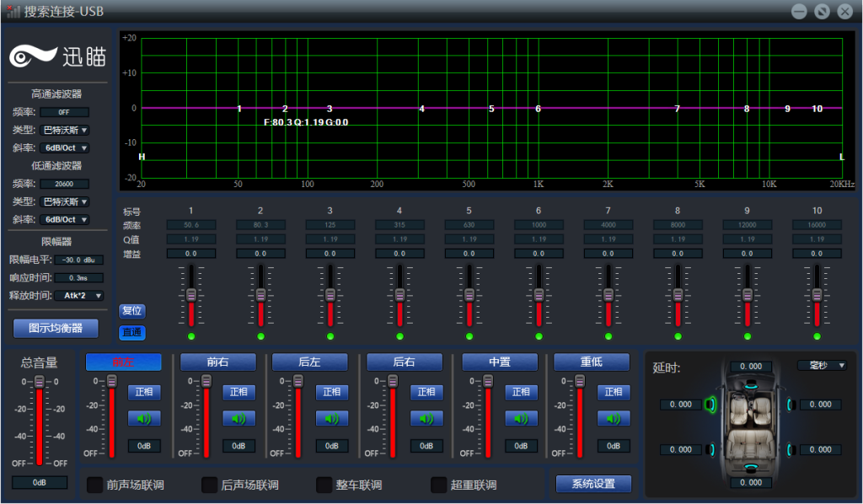Click the 总音量 master volume slider handle
The width and height of the screenshot is (863, 504).
[39, 381]
